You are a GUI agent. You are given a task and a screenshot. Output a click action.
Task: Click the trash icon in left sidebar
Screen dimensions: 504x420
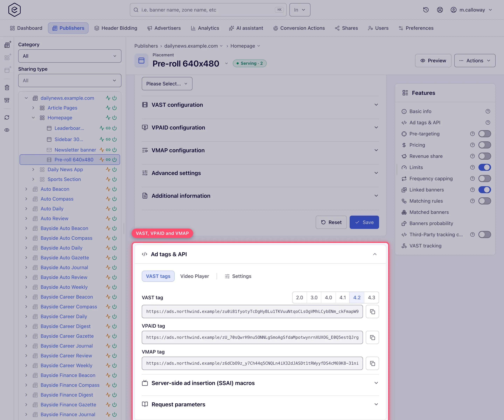point(7,88)
